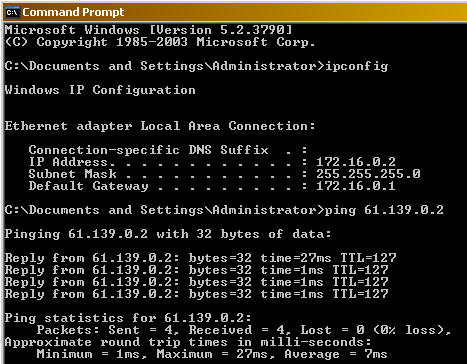Click the reply line with time=27ms
This screenshot has width=467, height=364.
(200, 258)
